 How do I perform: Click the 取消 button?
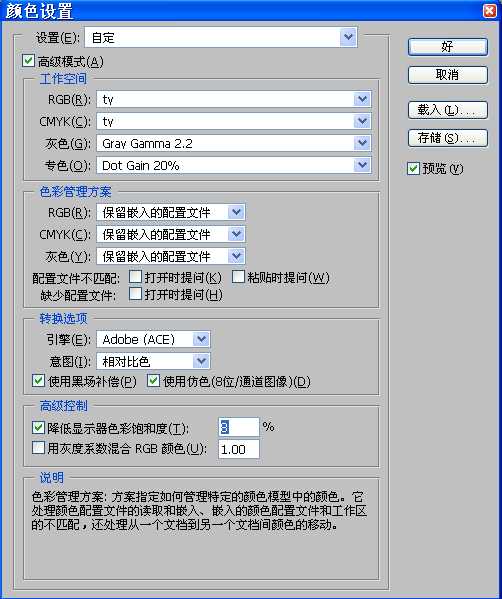point(448,75)
